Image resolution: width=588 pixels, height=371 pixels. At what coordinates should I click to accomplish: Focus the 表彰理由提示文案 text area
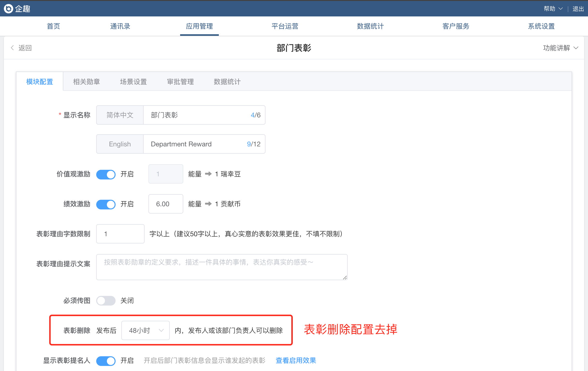point(221,267)
